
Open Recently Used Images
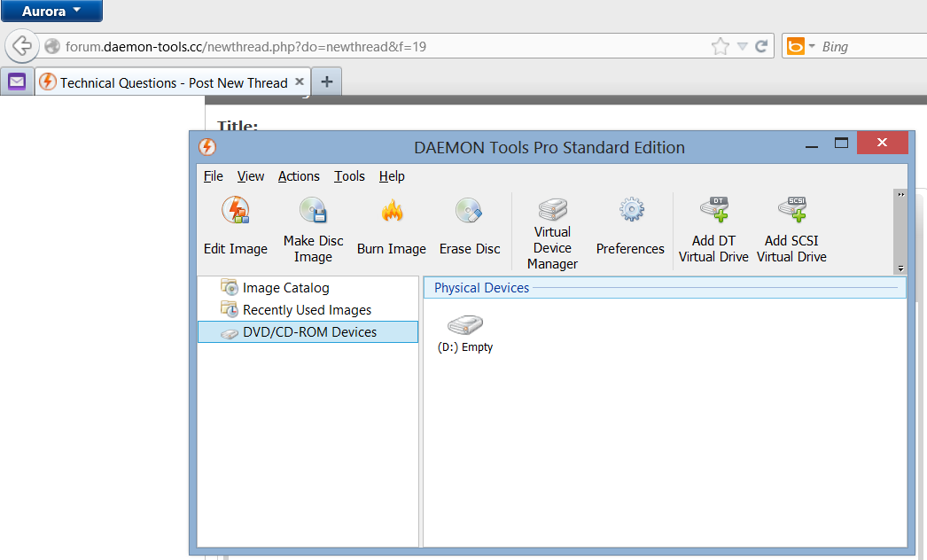point(307,310)
